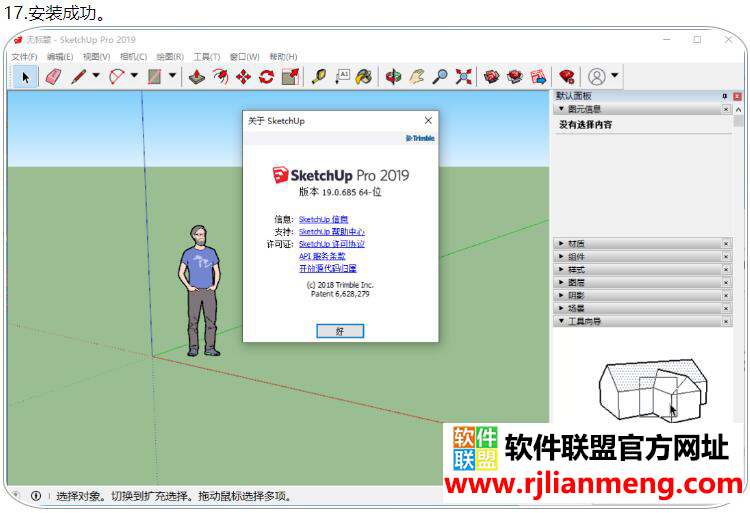The width and height of the screenshot is (750, 513).
Task: Pick the pink Eraser tool
Action: (53, 76)
